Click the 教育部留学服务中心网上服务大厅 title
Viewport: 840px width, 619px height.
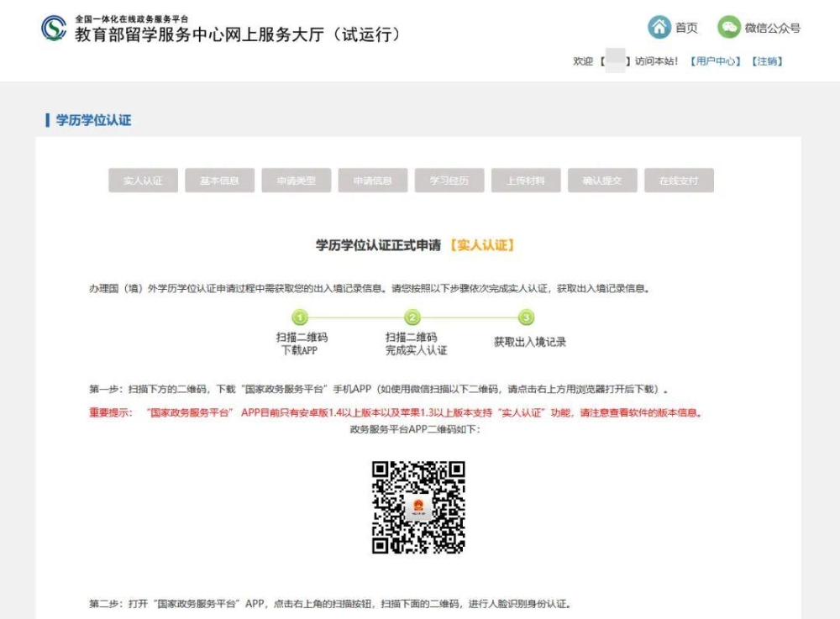point(238,34)
